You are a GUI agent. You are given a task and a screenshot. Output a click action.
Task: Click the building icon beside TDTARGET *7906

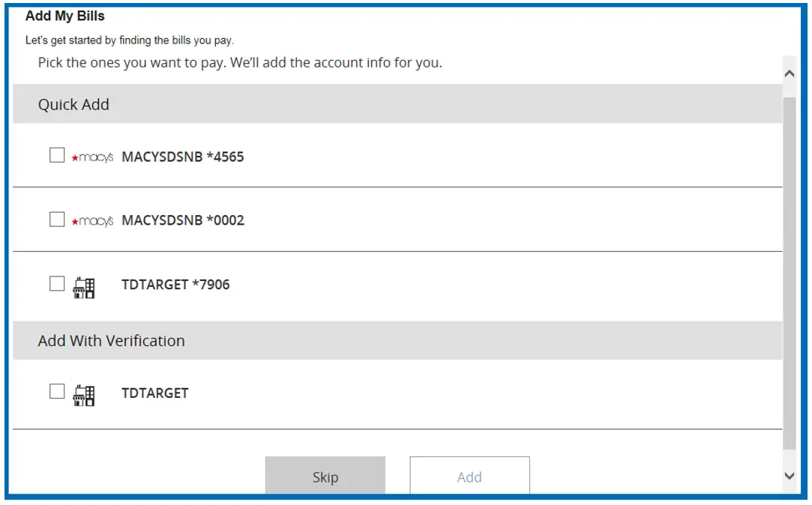(x=84, y=287)
